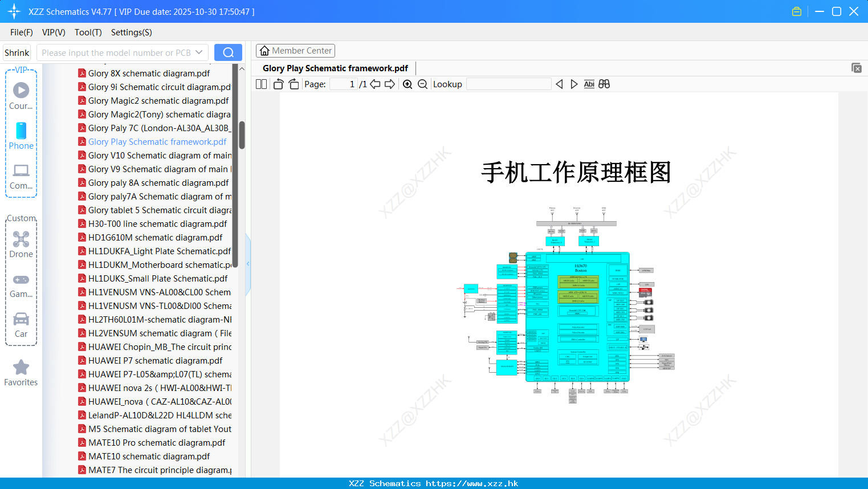Select the Computer category in the sidebar
This screenshot has width=868, height=489.
pyautogui.click(x=21, y=177)
